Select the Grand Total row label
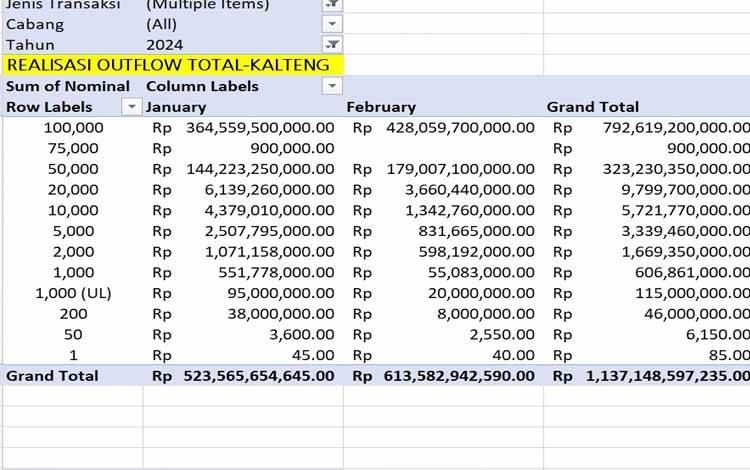750x470 pixels. pyautogui.click(x=52, y=376)
